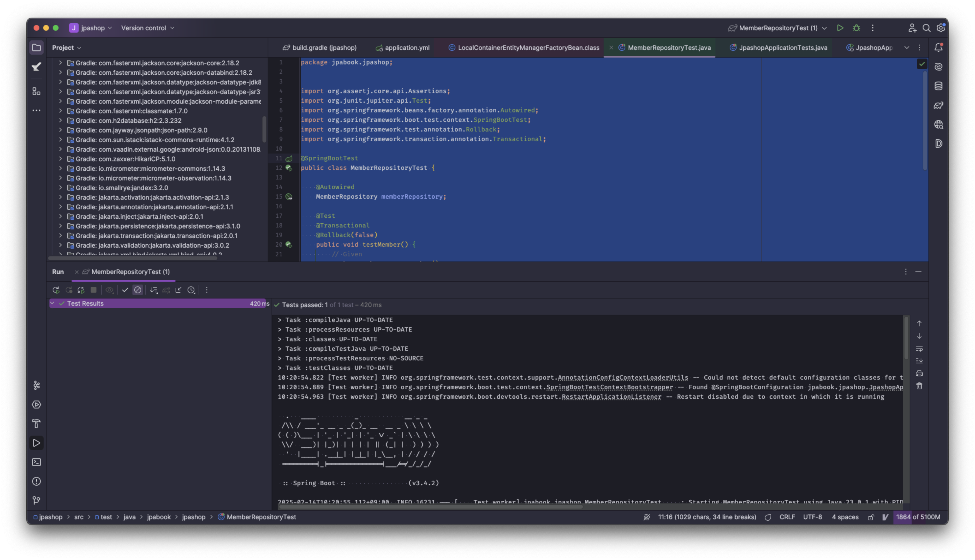Switch to application.yml tab
Viewport: 975px width, 560px height.
(403, 48)
